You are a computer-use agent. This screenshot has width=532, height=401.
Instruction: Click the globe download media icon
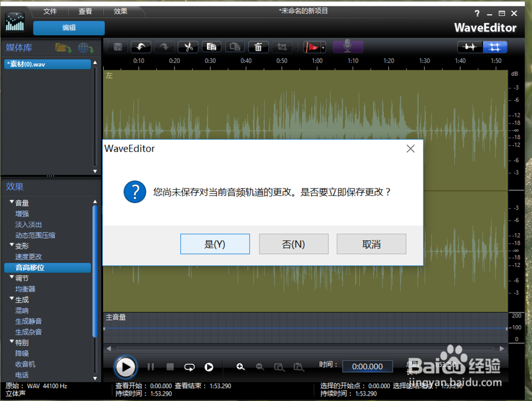click(86, 48)
